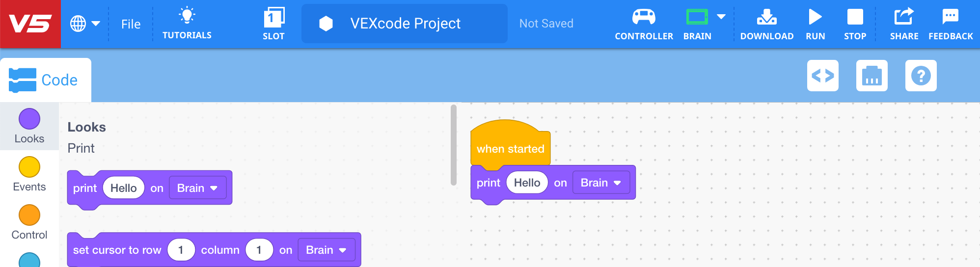The width and height of the screenshot is (980, 267).
Task: Click the green Brain icon
Action: tap(697, 18)
